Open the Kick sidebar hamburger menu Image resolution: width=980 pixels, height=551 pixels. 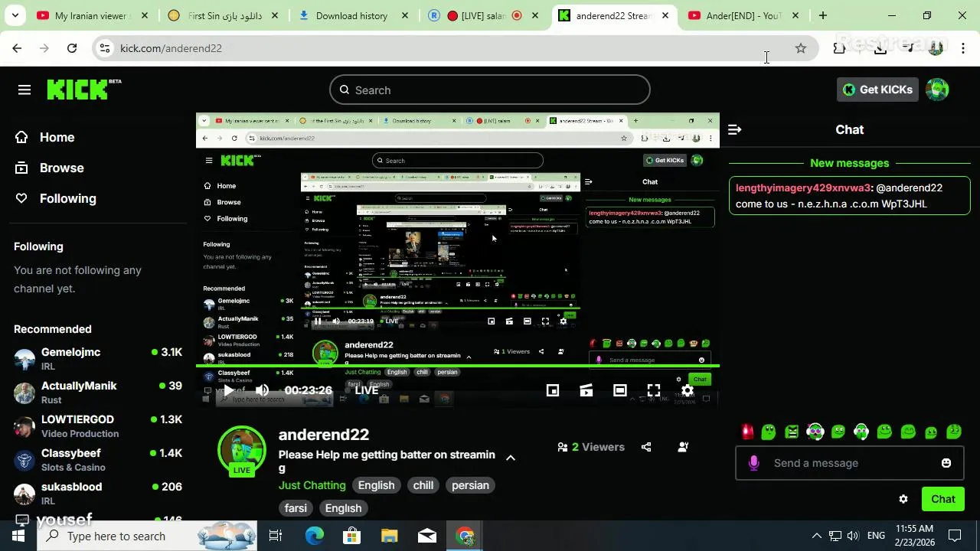[24, 90]
